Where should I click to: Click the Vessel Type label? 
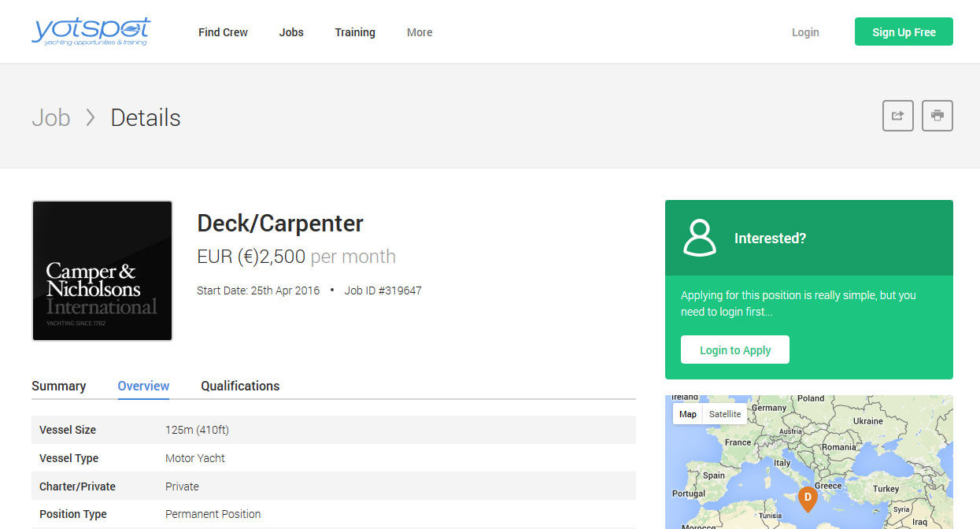tap(68, 458)
